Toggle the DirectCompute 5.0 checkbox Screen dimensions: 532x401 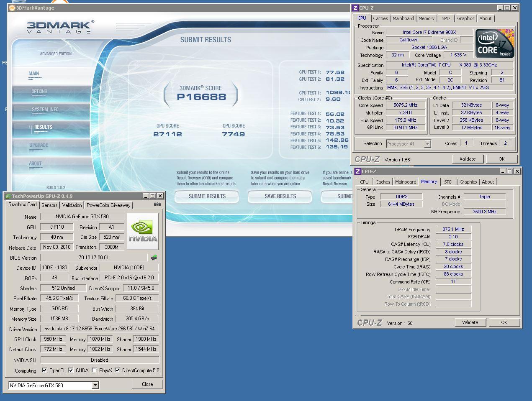[x=117, y=370]
